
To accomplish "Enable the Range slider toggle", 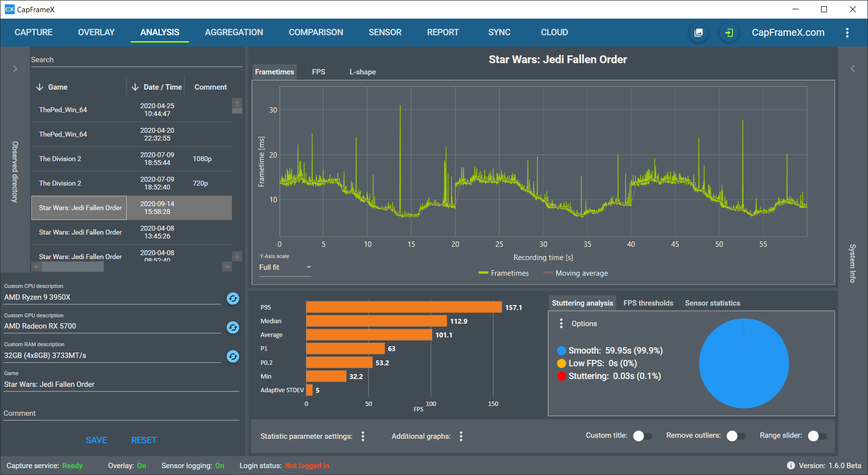I will (x=817, y=436).
